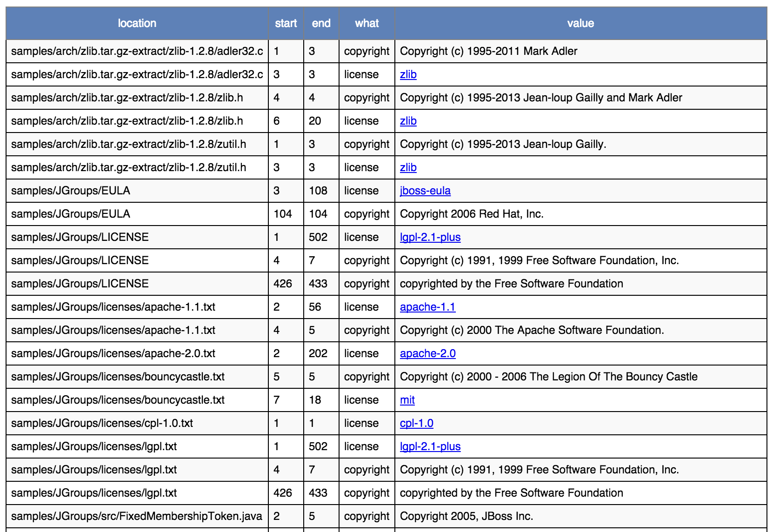Open lgpl-2.1-plus link in licenses/lgpl.txt row
Image resolution: width=773 pixels, height=532 pixels.
click(x=430, y=446)
